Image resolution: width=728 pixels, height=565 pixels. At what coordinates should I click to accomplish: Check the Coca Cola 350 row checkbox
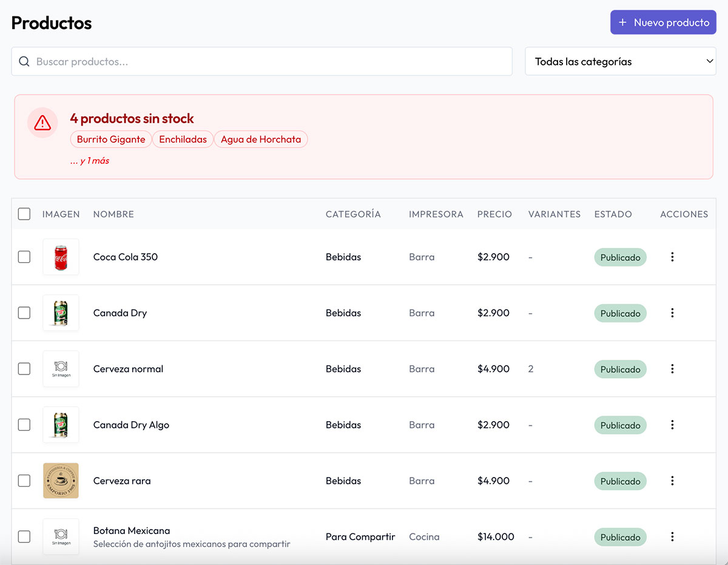point(24,257)
